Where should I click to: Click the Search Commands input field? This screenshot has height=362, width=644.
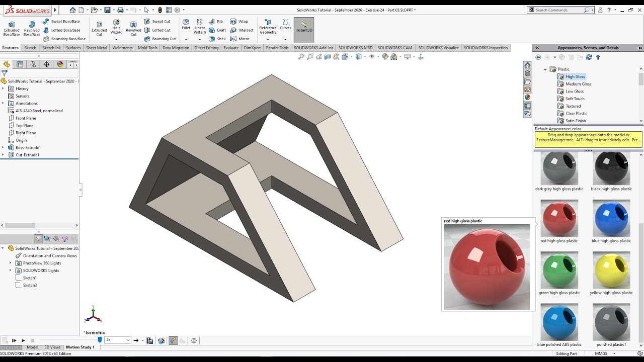pos(559,10)
